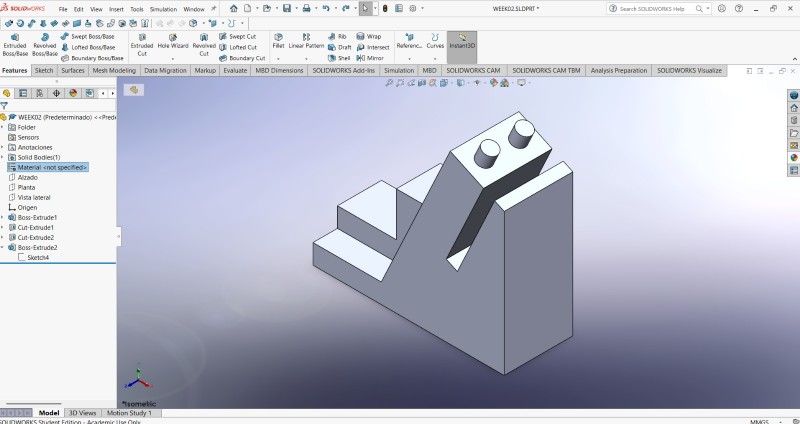
Task: Expand the Cut-Extrude2 feature
Action: [x=3, y=237]
